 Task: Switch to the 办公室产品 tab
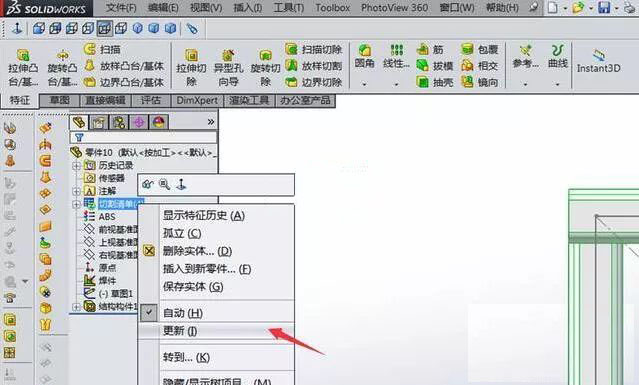pos(305,100)
